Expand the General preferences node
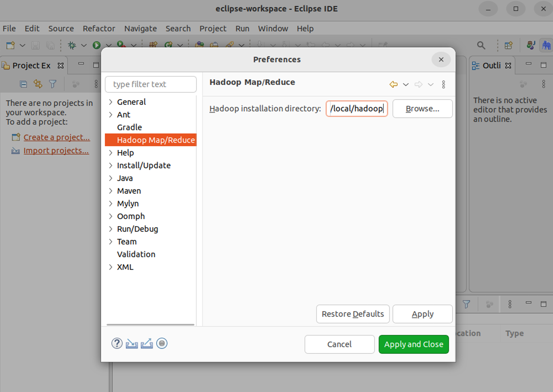Viewport: 553px width, 392px height. click(x=111, y=102)
